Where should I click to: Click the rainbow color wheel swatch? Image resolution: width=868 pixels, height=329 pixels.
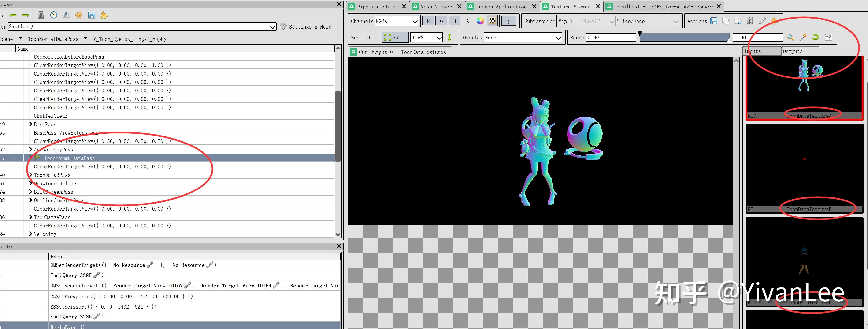(480, 21)
